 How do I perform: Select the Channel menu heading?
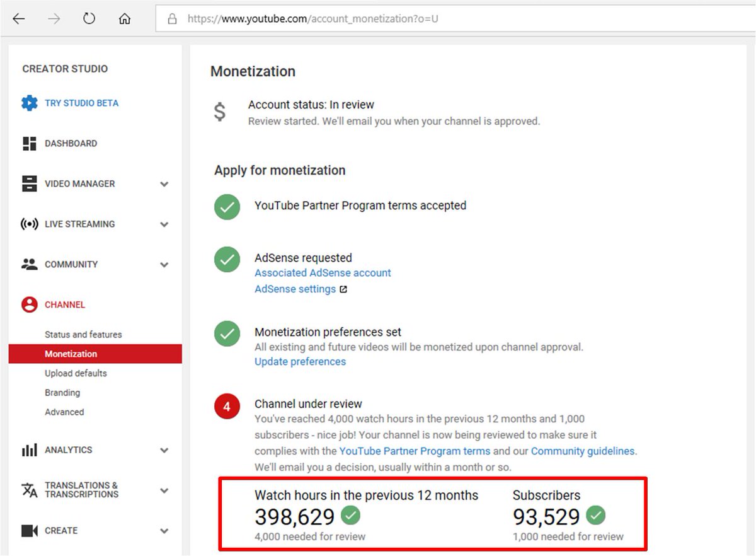coord(65,304)
